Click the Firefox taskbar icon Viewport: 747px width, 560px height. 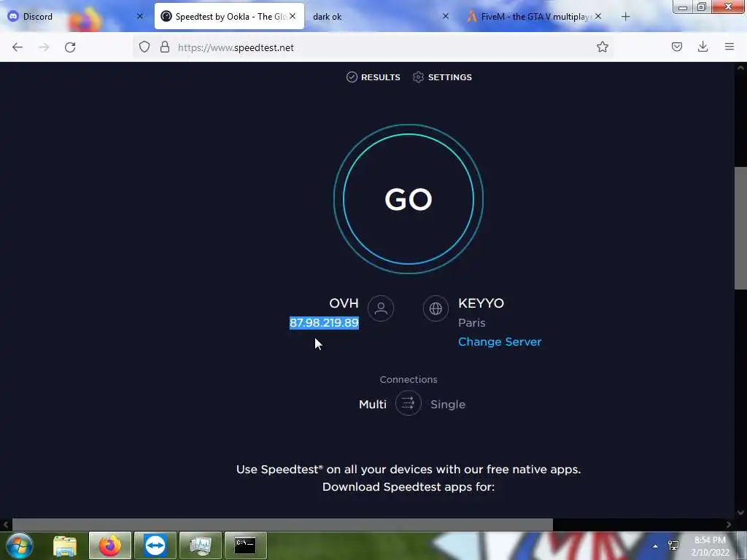[110, 545]
